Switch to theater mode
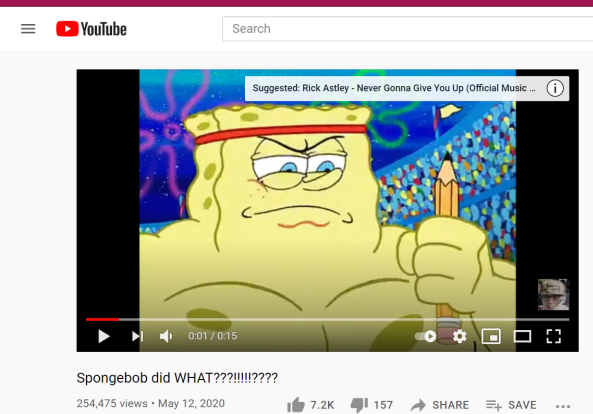593x414 pixels. point(522,336)
